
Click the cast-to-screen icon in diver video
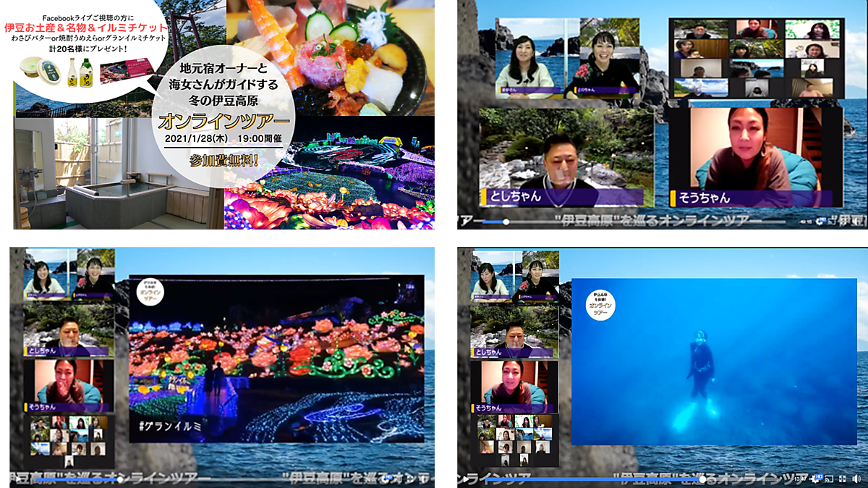pos(830,479)
